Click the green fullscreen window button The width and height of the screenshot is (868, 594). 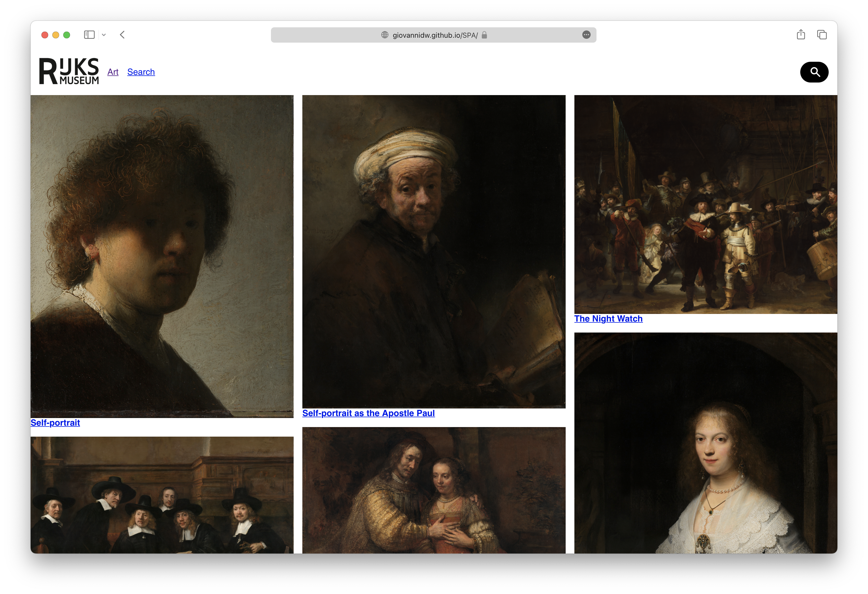67,35
